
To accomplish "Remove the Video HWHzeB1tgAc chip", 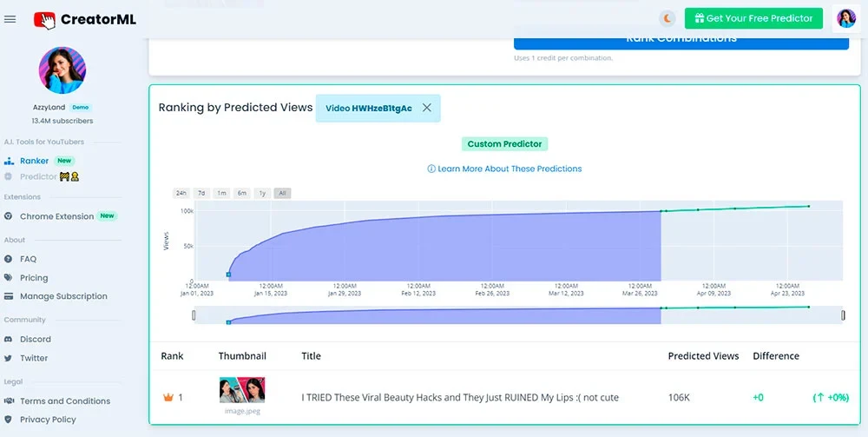I will click(x=426, y=108).
